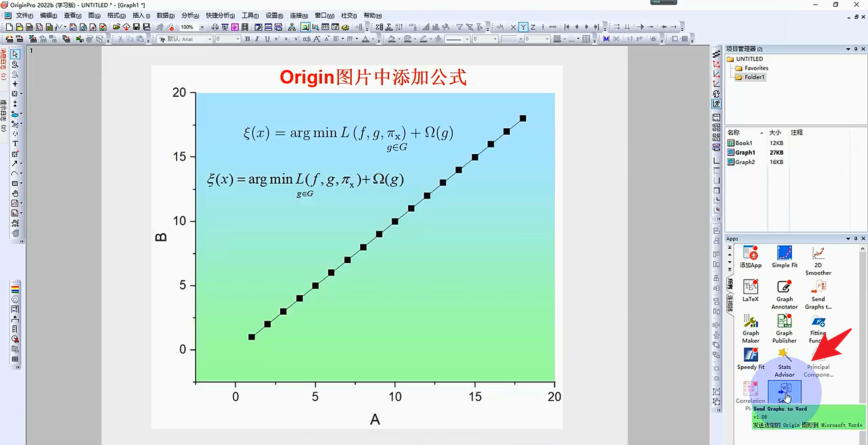Click the New Project toolbar icon

[9, 27]
